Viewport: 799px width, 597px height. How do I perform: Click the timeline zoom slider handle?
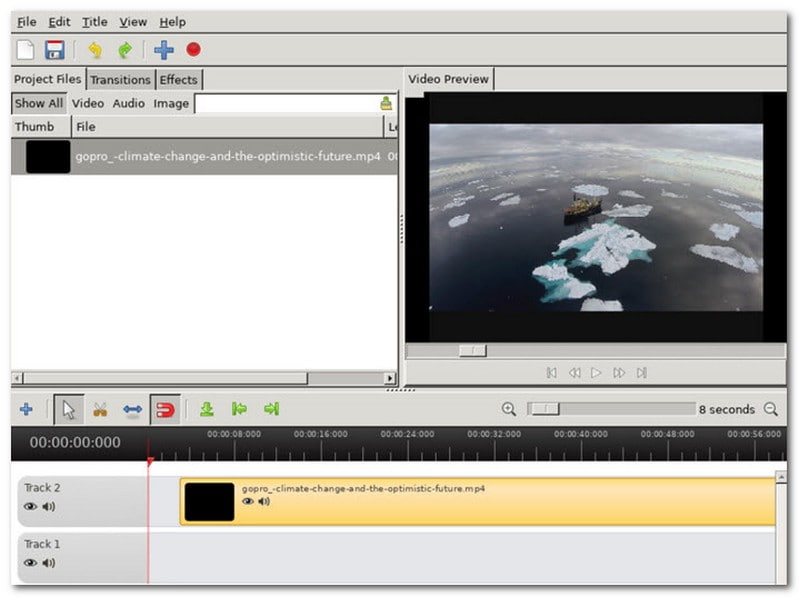point(544,409)
